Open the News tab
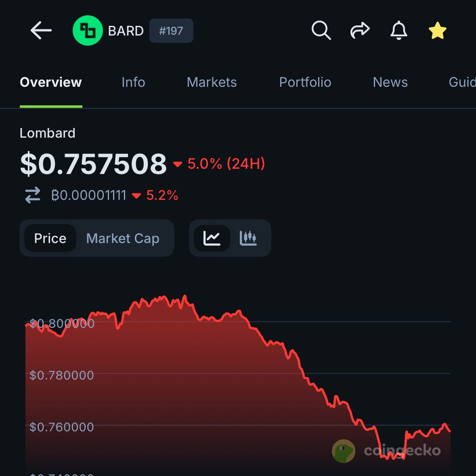Screen dimensions: 476x476 coord(390,82)
